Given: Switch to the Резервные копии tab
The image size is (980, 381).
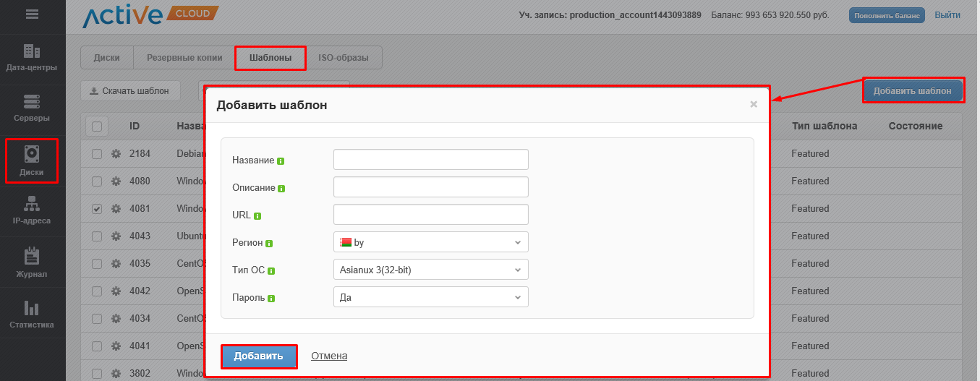Looking at the screenshot, I should [x=184, y=57].
